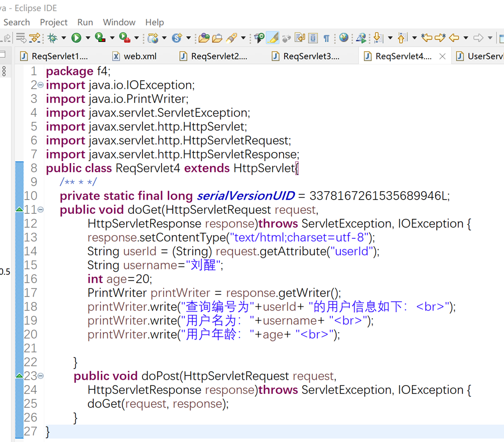Go Back with the yellow left arrow
The height and width of the screenshot is (442, 504).
pyautogui.click(x=454, y=38)
